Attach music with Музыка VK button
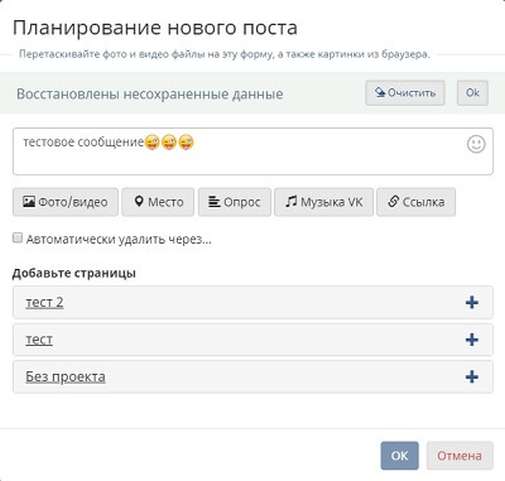Screen dimensions: 505x481 coord(324,202)
